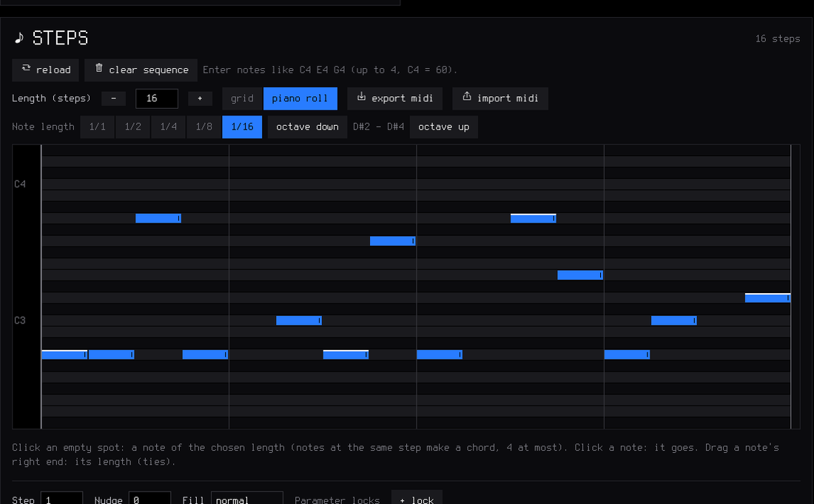
Task: Select the 1/16 note length
Action: [242, 127]
